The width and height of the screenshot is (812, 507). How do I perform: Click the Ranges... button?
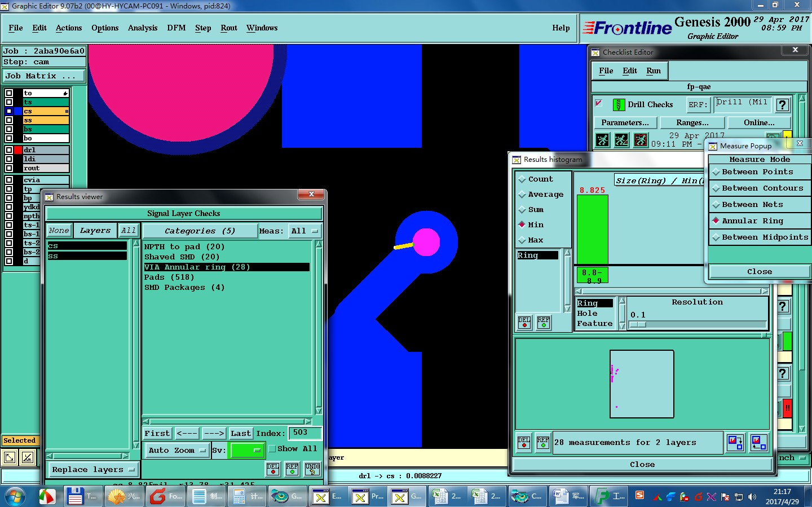(x=692, y=122)
